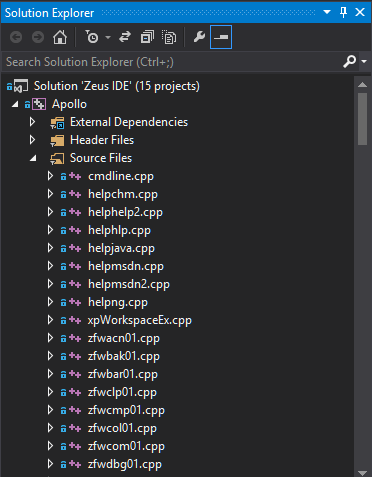Select file helpmsdn2.cpp
The image size is (372, 477).
(x=129, y=284)
